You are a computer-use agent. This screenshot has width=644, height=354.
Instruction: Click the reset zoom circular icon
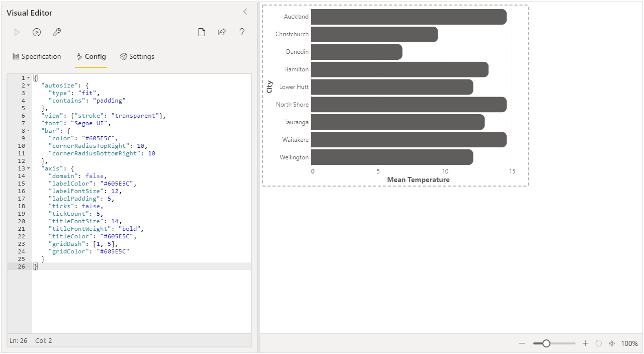599,343
